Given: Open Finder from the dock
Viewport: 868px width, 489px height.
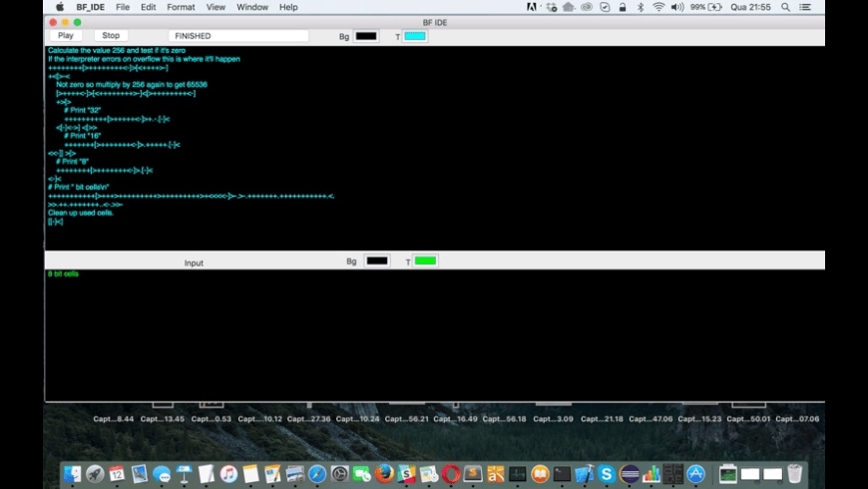Looking at the screenshot, I should (73, 474).
